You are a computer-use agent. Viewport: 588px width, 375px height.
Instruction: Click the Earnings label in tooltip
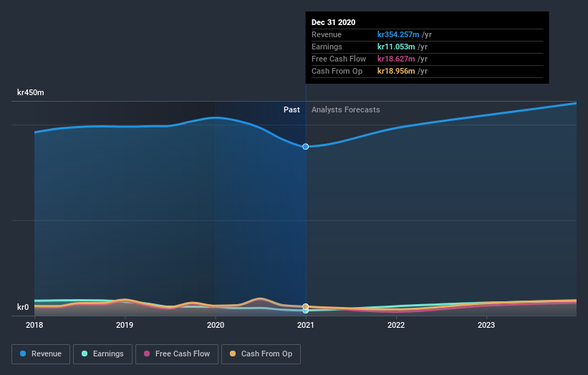[327, 47]
